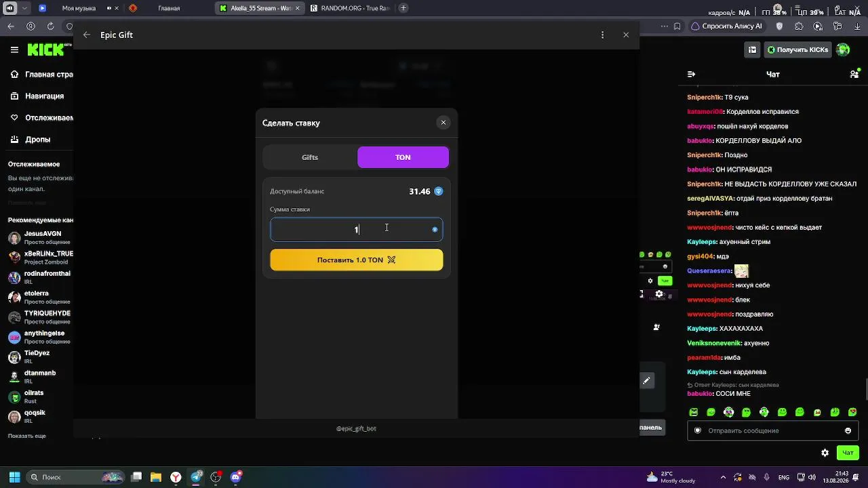Click oilrats channel avatar
The width and height of the screenshot is (868, 488).
[x=14, y=397]
